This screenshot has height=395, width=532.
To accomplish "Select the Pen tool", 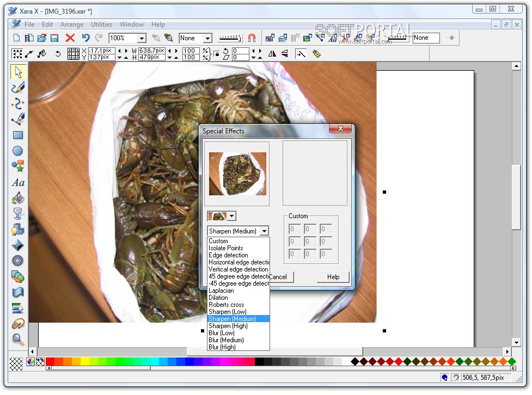I will coord(17,119).
